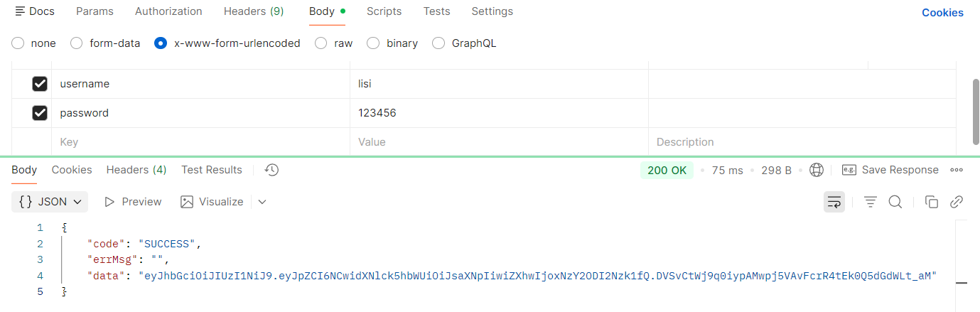Open the Headers (9) request tab
980x312 pixels.
(254, 11)
